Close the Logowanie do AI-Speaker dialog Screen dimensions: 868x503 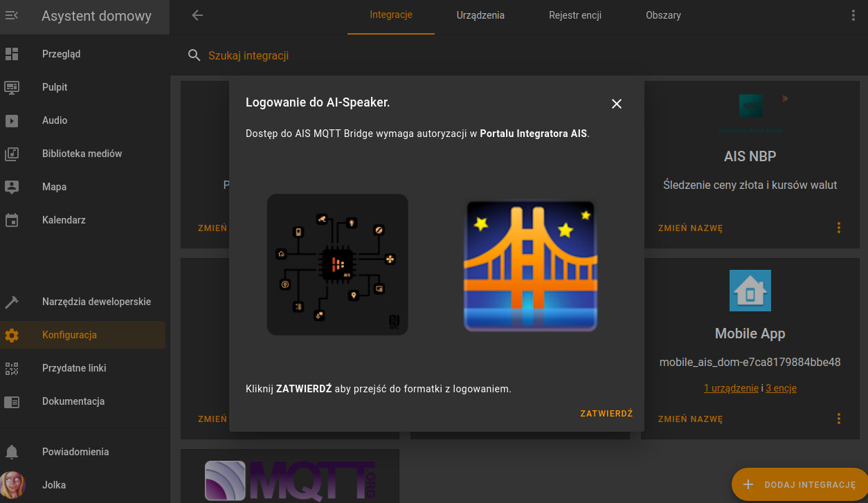(x=617, y=104)
